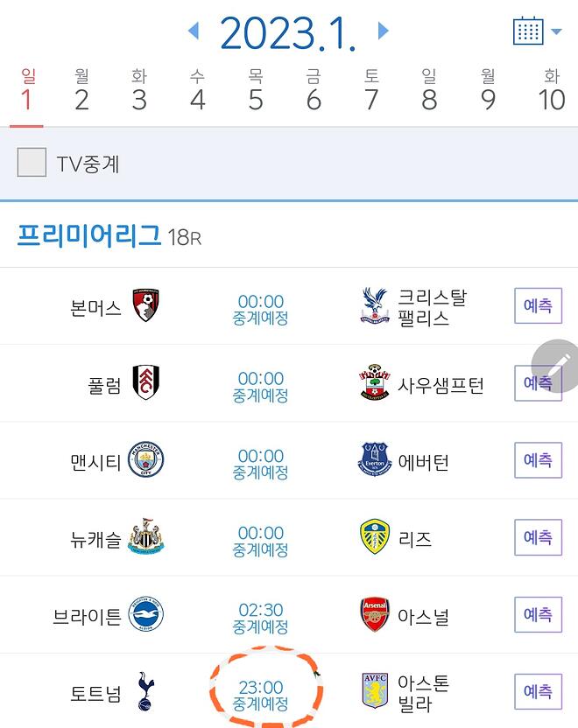The image size is (578, 728).
Task: Click the Crystal Palace club crest
Action: pyautogui.click(x=376, y=305)
